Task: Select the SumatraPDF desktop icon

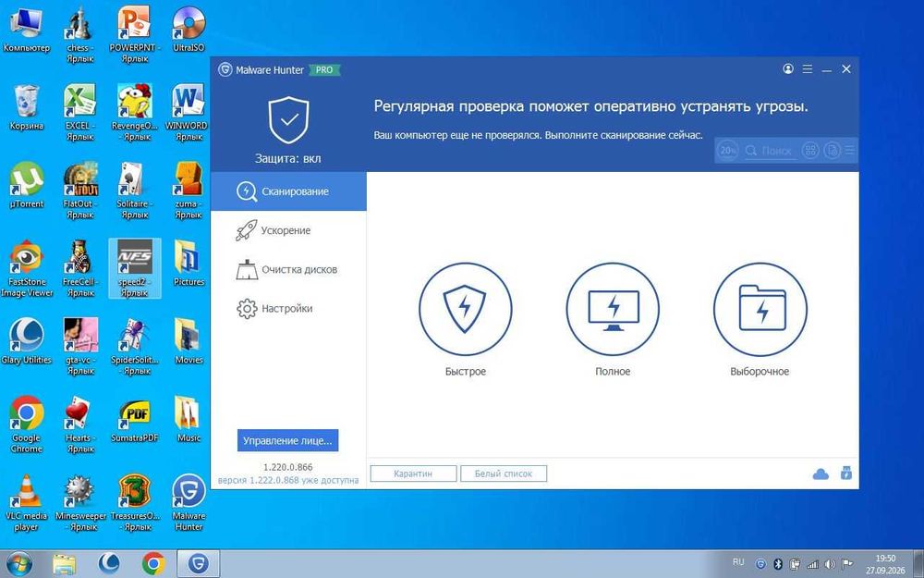Action: pos(134,420)
